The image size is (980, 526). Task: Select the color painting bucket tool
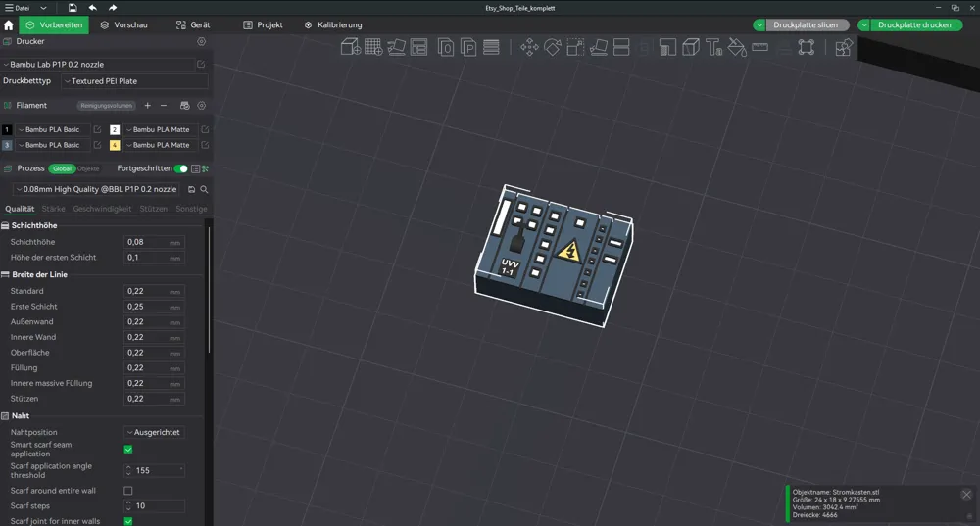737,47
